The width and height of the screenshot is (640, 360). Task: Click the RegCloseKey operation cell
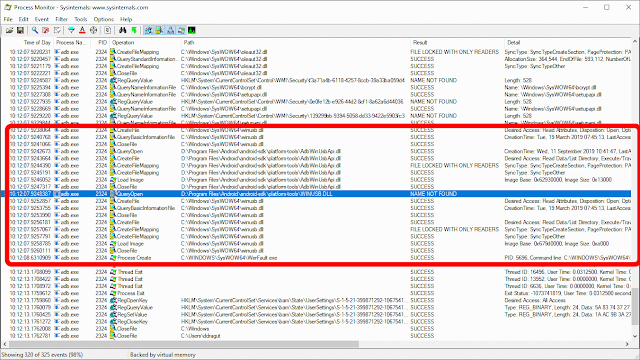click(x=133, y=322)
